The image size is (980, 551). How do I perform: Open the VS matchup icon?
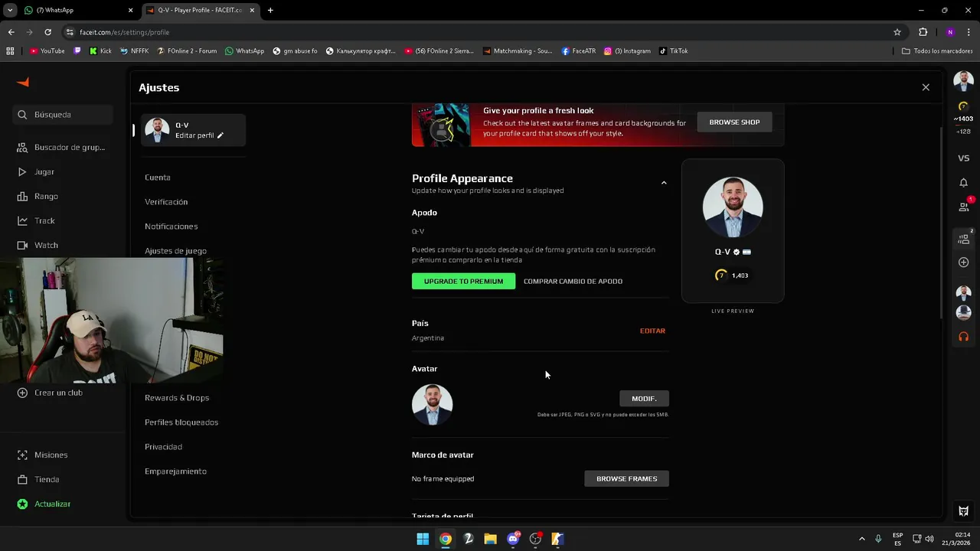point(963,158)
